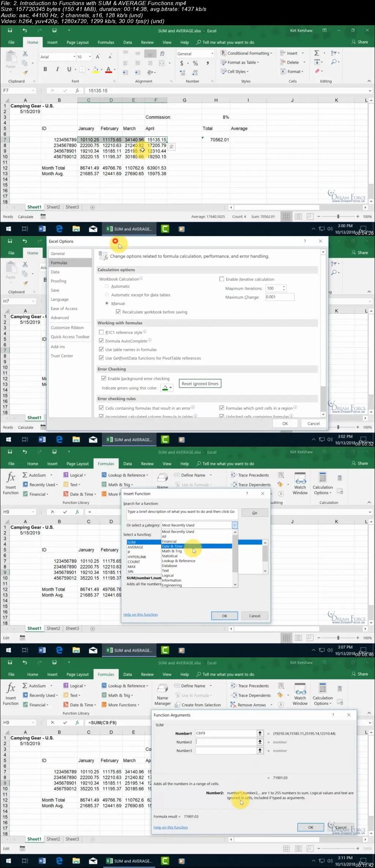Open Trust Center in Excel Options
375x868 pixels.
(x=70, y=356)
